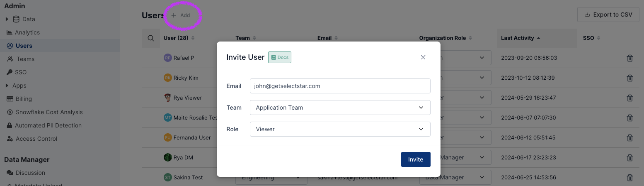Viewport: 644px width, 186px height.
Task: Open Analytics in the Admin sidebar
Action: [27, 32]
